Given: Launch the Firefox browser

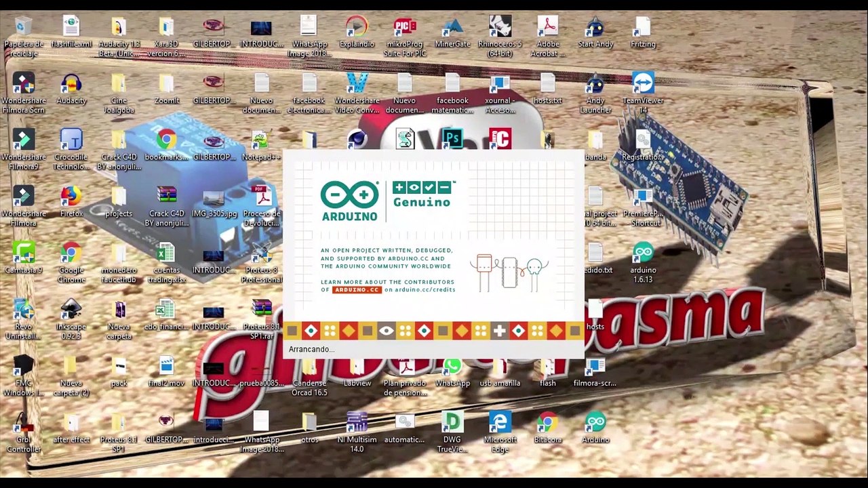Looking at the screenshot, I should [71, 203].
